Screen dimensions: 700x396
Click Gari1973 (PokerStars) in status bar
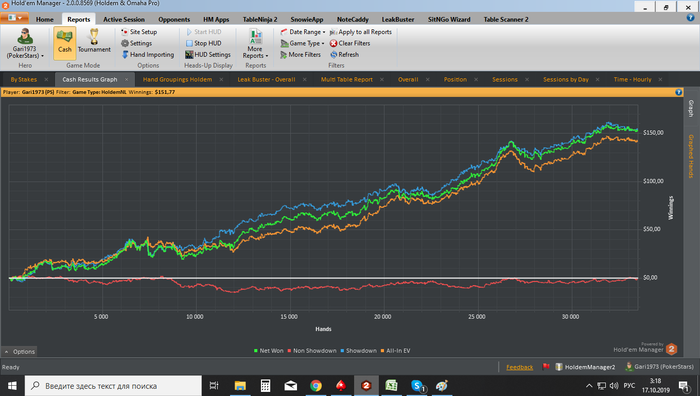[660, 367]
